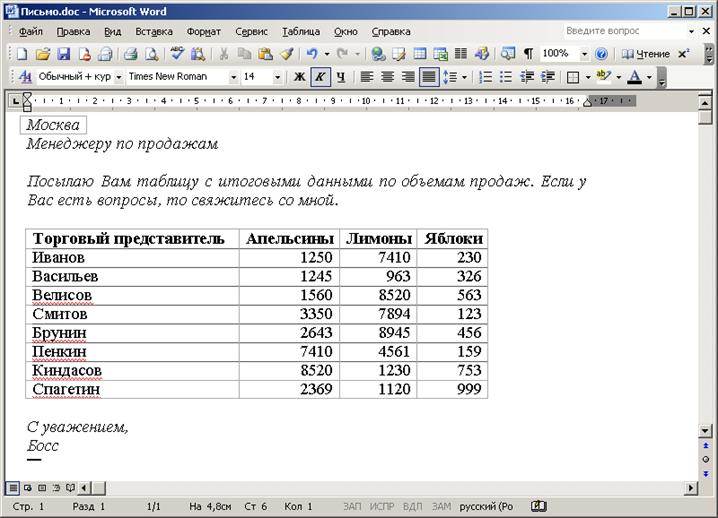The height and width of the screenshot is (518, 718).
Task: Decrease paragraph indent
Action: click(527, 77)
